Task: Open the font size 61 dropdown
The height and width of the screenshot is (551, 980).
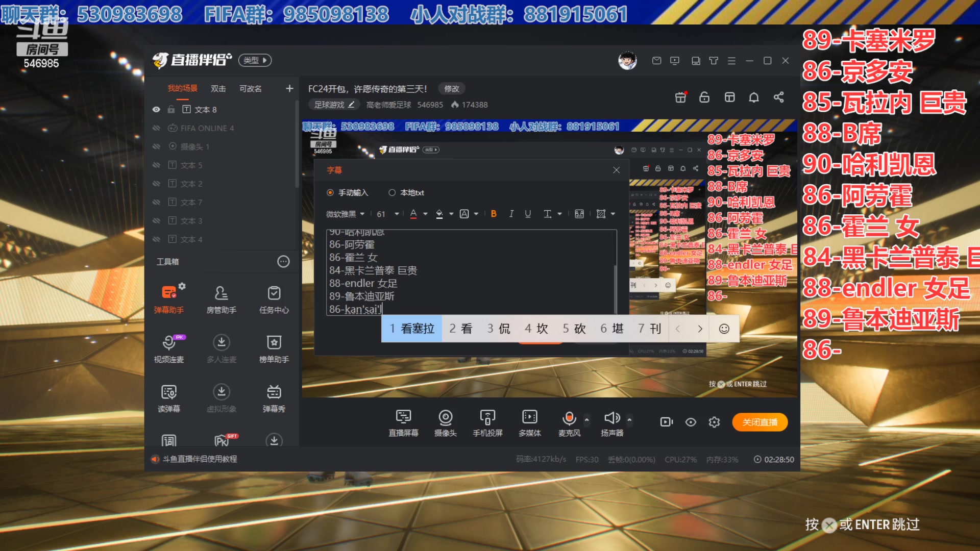Action: click(388, 214)
